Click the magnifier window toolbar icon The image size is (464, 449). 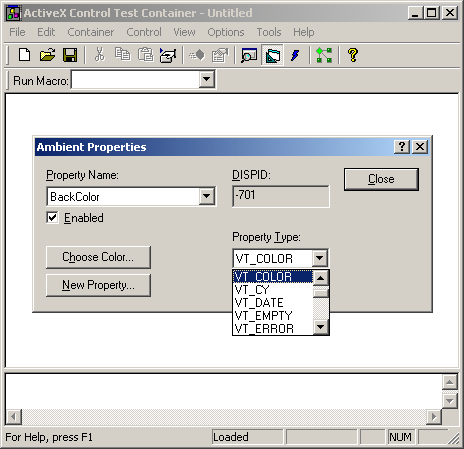click(249, 55)
